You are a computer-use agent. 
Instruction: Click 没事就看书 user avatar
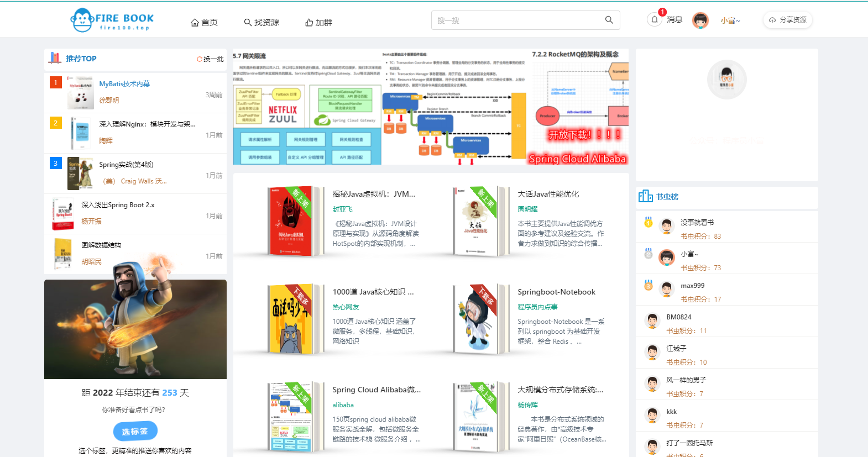(x=667, y=226)
